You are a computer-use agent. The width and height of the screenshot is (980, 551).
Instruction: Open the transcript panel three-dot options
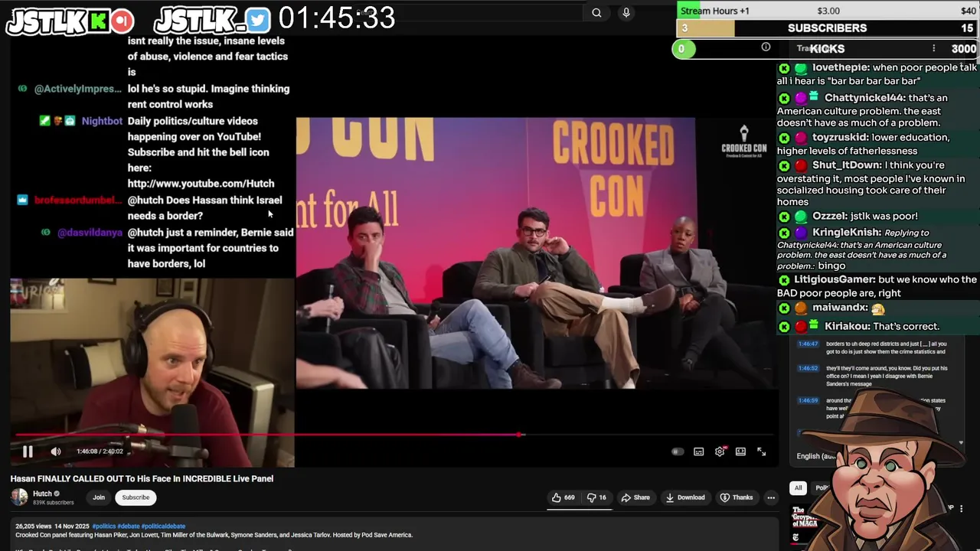coord(933,48)
